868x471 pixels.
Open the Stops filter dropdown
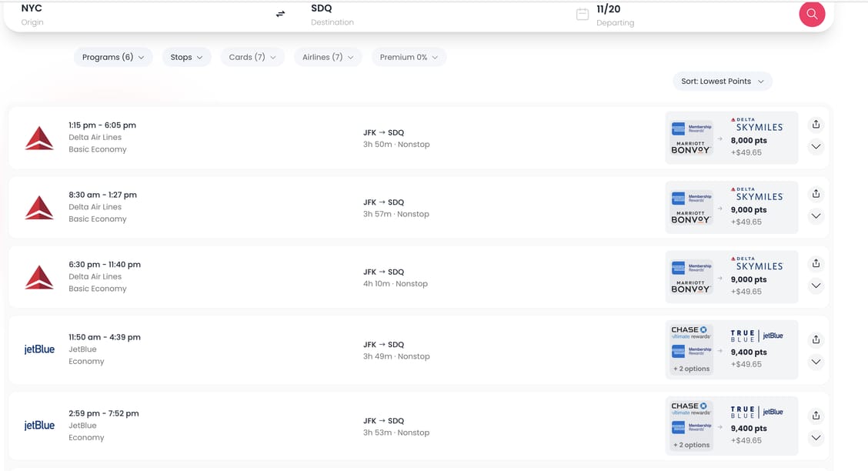(186, 57)
